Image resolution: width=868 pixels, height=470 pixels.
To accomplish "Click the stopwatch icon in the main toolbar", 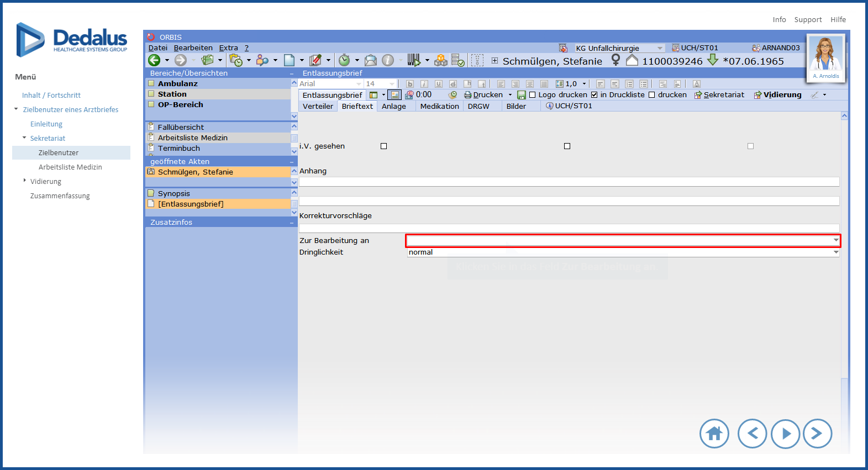I will click(344, 60).
